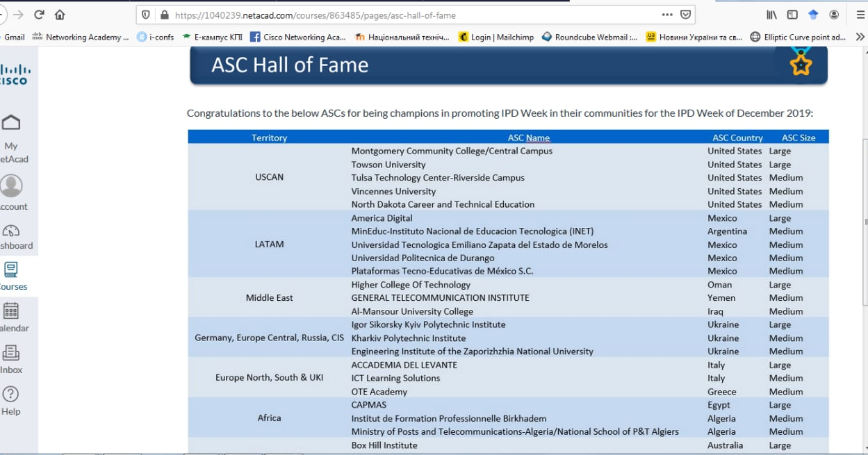Click Europe North, South & UKI cell

point(270,378)
